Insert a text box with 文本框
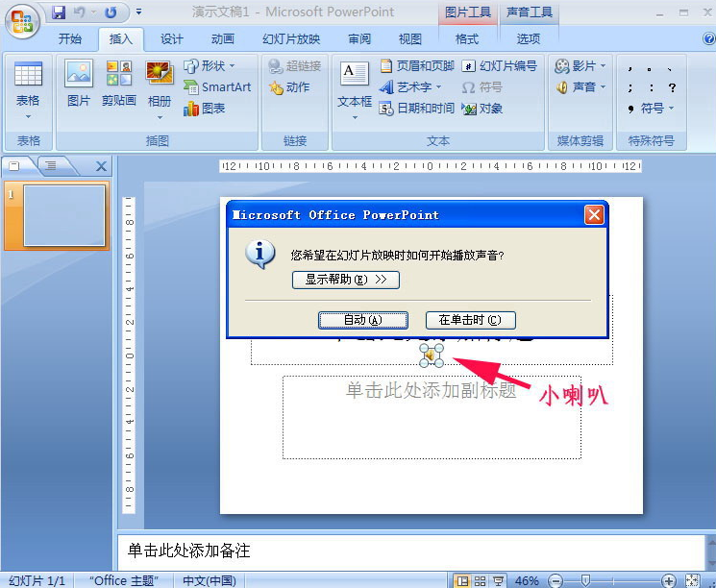The width and height of the screenshot is (716, 588). click(x=355, y=84)
